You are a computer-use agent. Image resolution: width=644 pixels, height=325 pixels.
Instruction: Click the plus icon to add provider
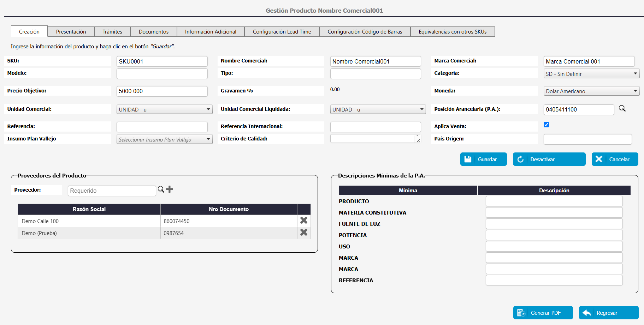coord(170,189)
